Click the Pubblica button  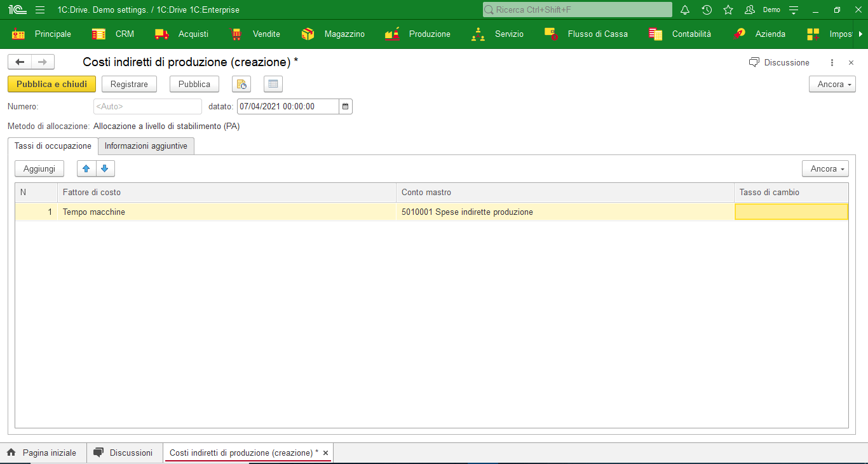194,84
